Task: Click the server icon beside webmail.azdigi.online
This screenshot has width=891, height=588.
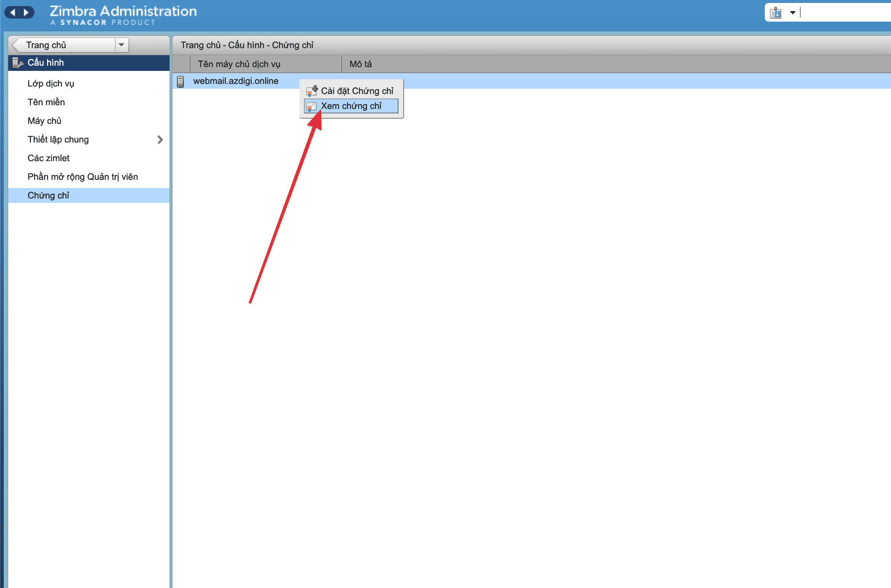Action: [x=180, y=81]
